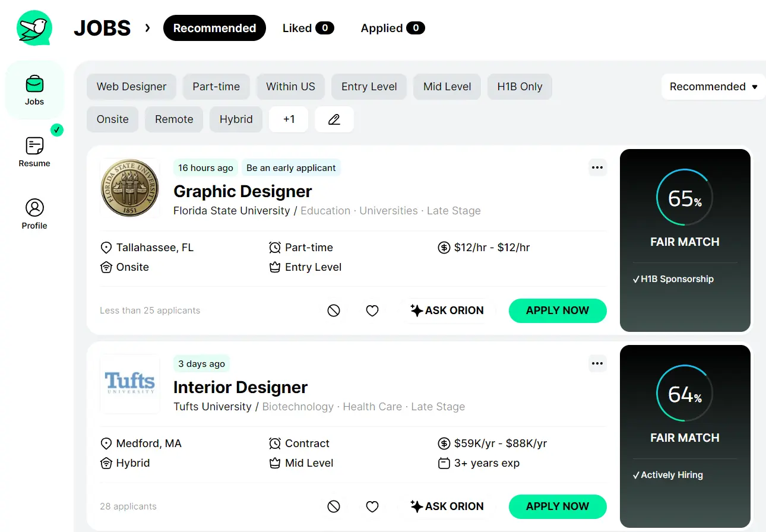The height and width of the screenshot is (532, 766).
Task: Switch to the Applied tab
Action: 392,28
